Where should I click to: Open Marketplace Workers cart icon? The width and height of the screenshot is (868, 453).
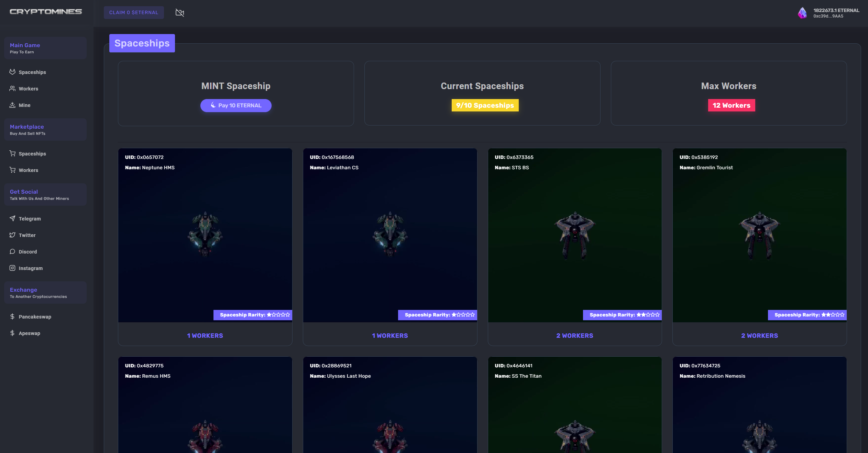pos(12,170)
